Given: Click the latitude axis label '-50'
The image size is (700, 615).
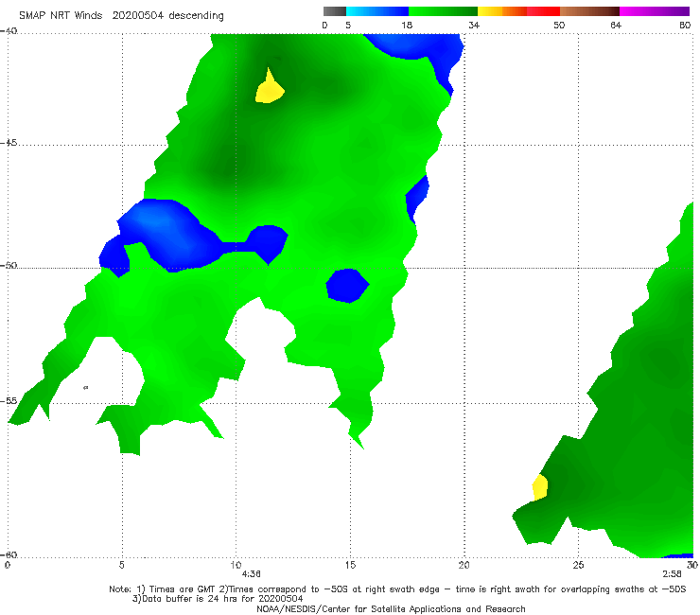Looking at the screenshot, I should coord(9,266).
